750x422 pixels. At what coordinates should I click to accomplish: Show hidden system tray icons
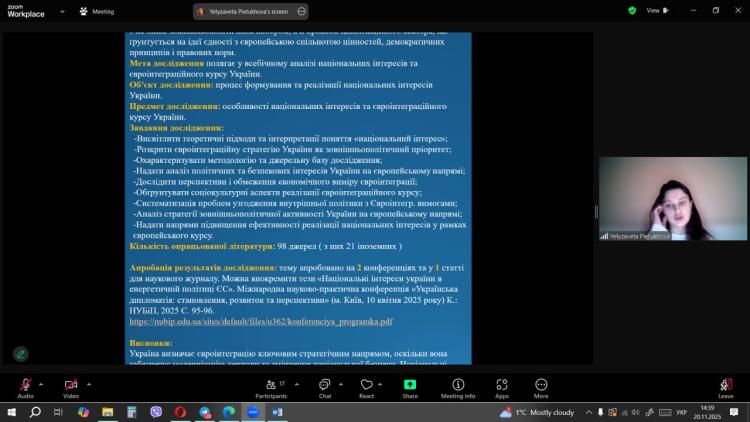tap(589, 412)
